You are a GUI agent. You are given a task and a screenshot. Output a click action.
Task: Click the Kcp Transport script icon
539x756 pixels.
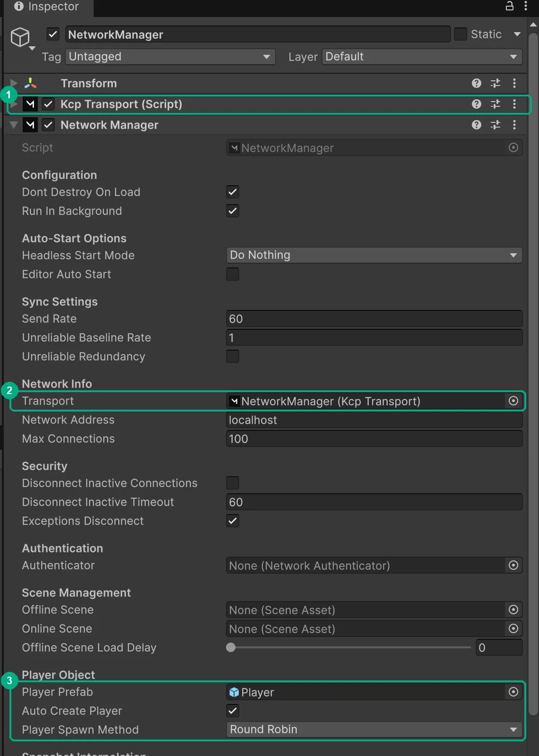pos(30,104)
